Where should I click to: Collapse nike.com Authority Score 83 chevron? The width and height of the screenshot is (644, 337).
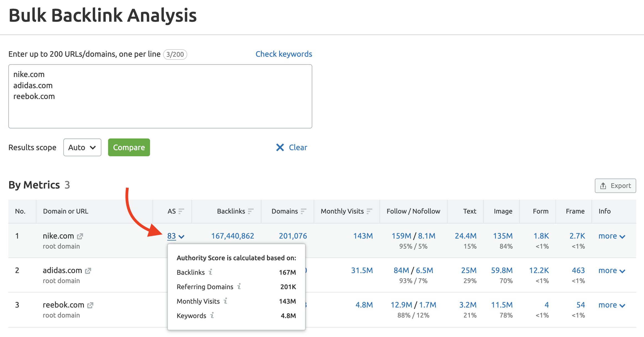coord(181,237)
